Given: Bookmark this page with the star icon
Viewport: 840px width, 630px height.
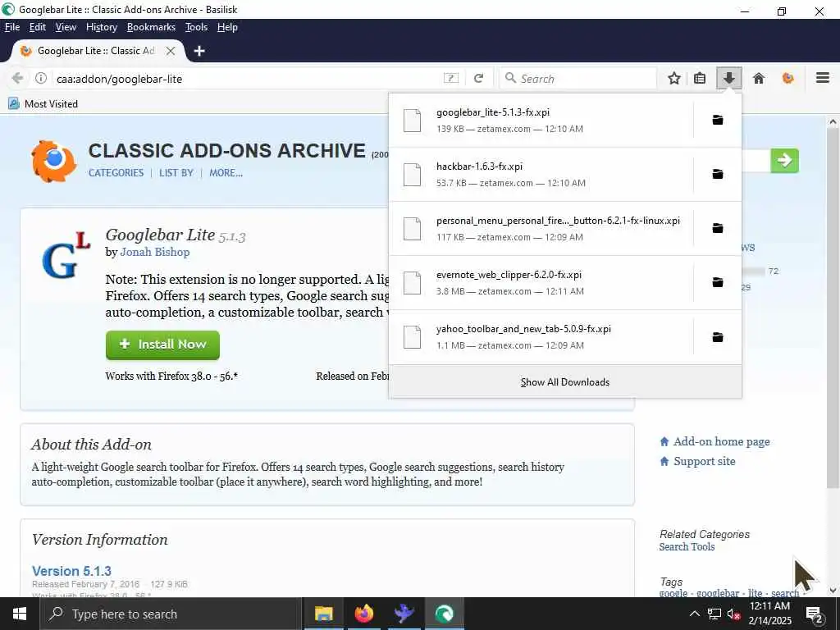Looking at the screenshot, I should pos(674,79).
